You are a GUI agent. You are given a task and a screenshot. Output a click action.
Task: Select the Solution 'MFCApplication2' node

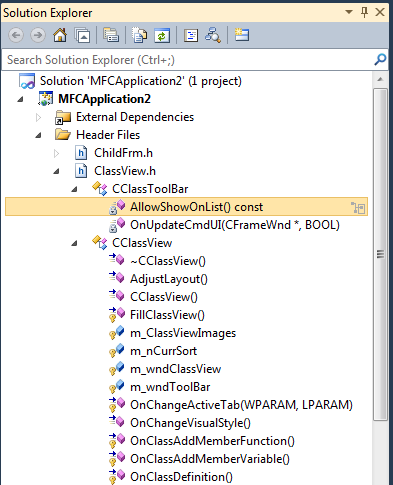pos(141,81)
